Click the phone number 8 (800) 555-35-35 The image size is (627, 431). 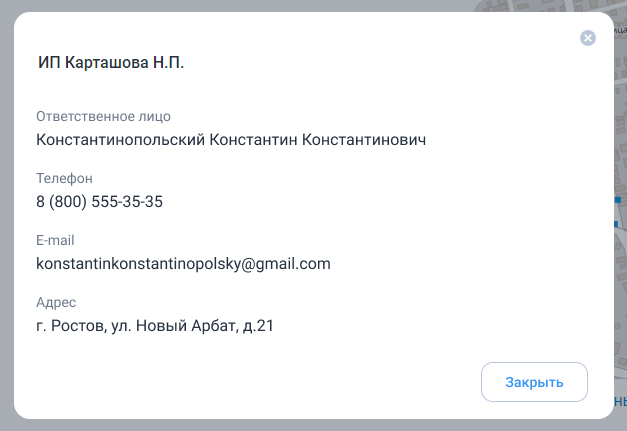[x=99, y=202]
